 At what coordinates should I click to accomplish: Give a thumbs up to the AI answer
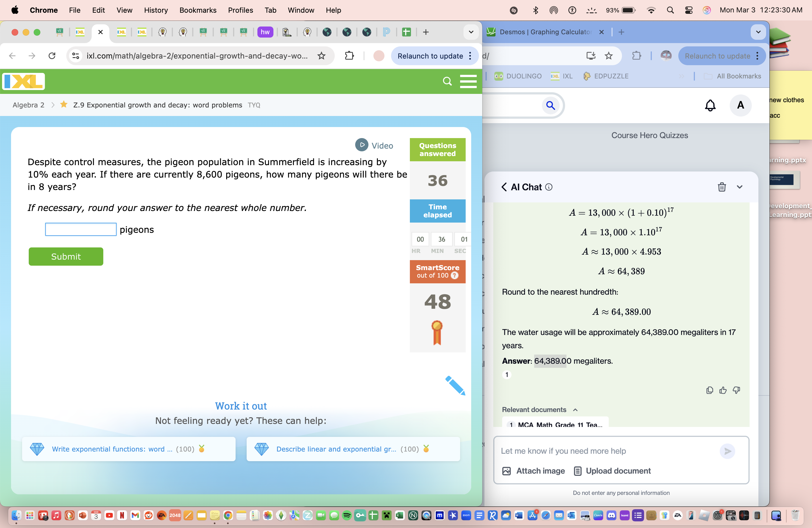click(723, 390)
